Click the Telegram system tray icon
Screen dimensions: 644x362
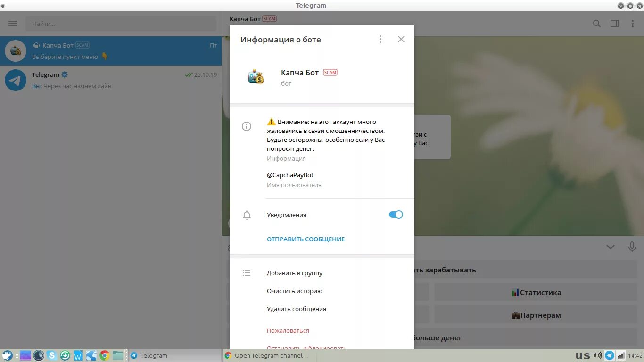click(610, 355)
